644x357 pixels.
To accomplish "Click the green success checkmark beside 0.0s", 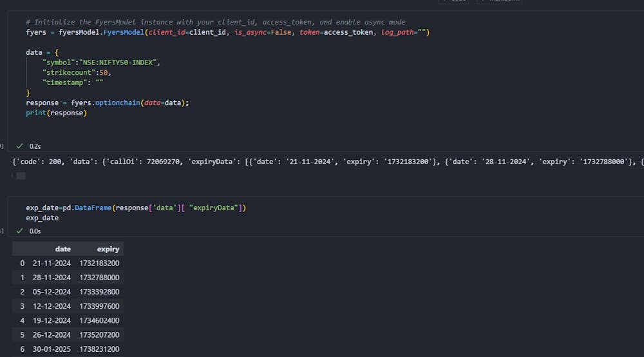I will (x=19, y=231).
